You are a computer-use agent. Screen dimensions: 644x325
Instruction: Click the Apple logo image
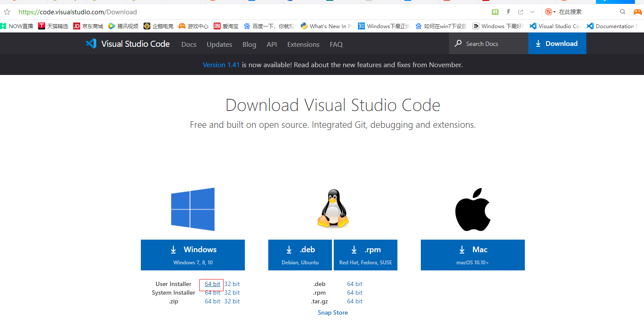[472, 210]
